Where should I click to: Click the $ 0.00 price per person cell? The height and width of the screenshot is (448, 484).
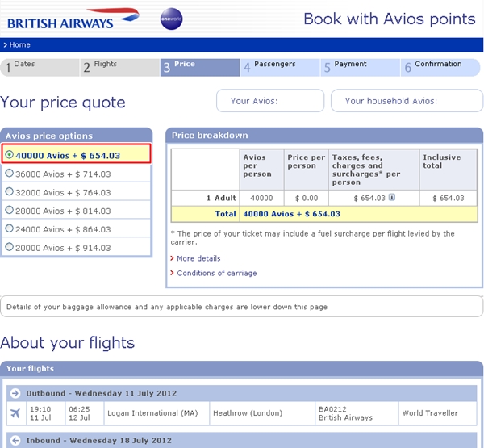click(x=307, y=198)
